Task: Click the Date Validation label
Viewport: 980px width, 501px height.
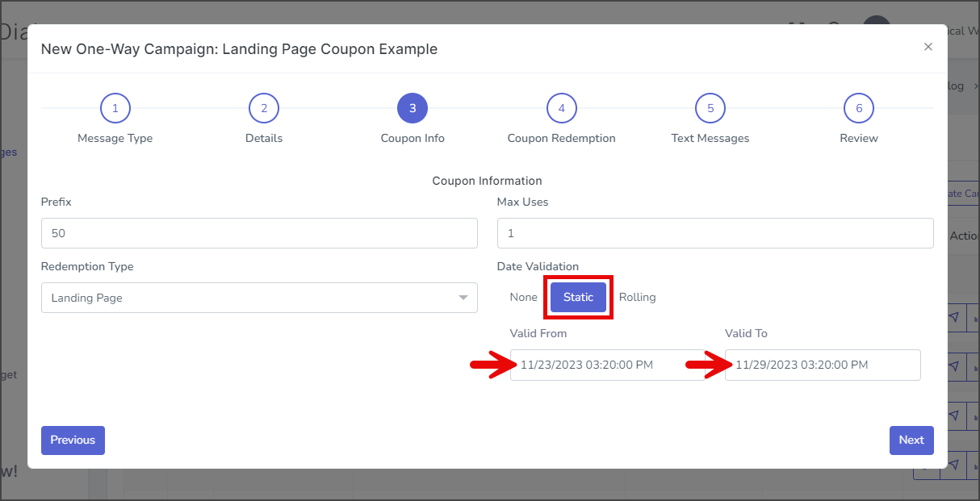Action: click(x=538, y=266)
